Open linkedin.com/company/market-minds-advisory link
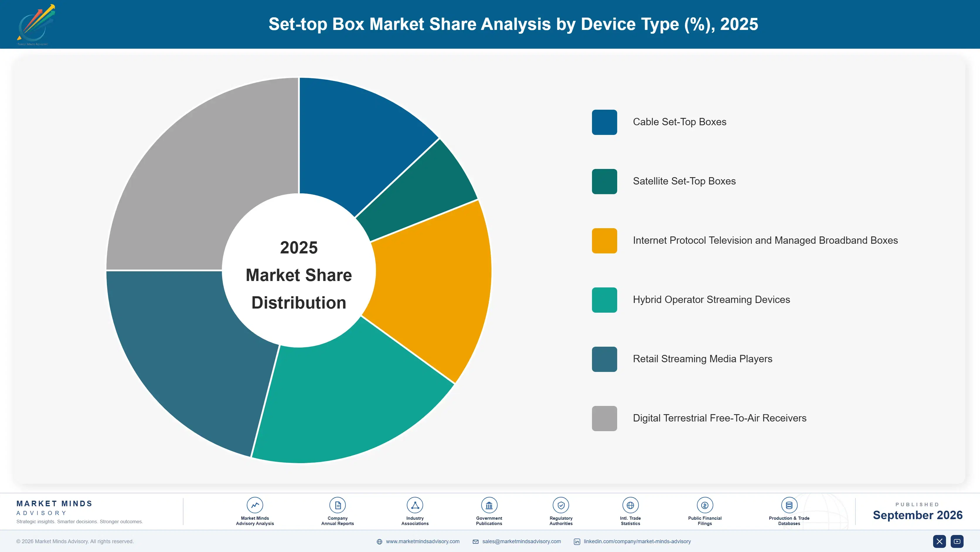 [637, 541]
